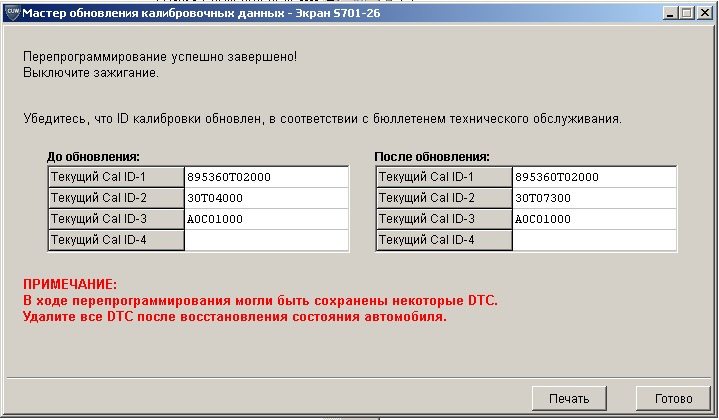The height and width of the screenshot is (420, 719).
Task: Click the Текущий Cal ID-1 label under После обновления
Action: (x=444, y=177)
